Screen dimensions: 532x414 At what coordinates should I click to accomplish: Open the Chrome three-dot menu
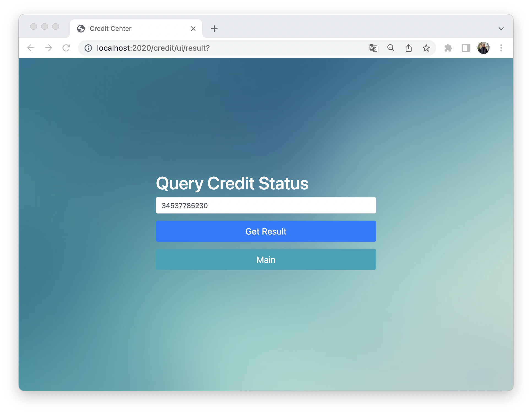point(501,48)
